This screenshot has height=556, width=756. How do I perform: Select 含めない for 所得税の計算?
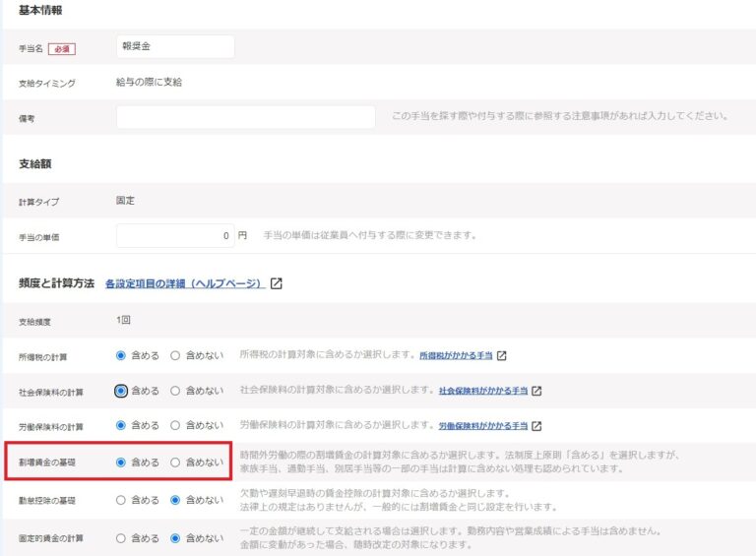coord(176,355)
